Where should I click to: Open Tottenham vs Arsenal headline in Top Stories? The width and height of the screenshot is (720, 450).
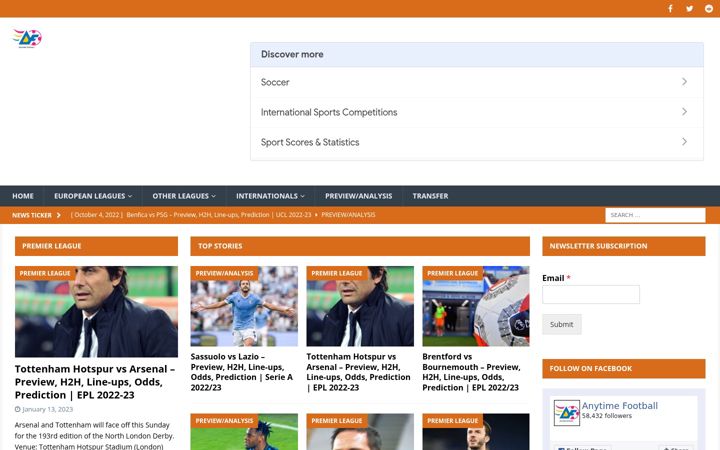[359, 372]
